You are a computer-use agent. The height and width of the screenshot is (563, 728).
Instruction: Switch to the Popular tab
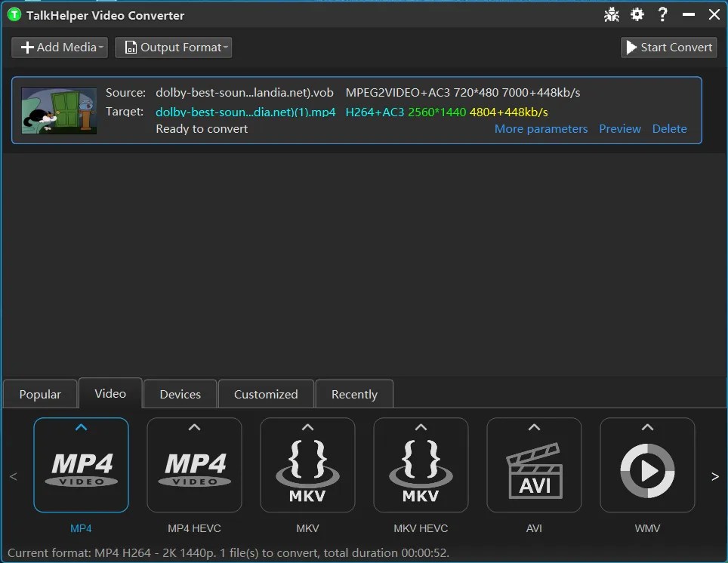coord(39,393)
